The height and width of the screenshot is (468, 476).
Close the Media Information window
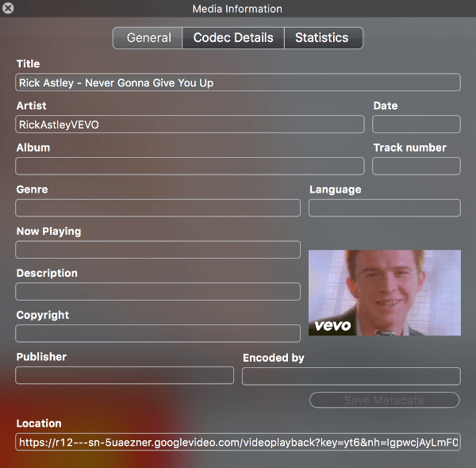[8, 8]
